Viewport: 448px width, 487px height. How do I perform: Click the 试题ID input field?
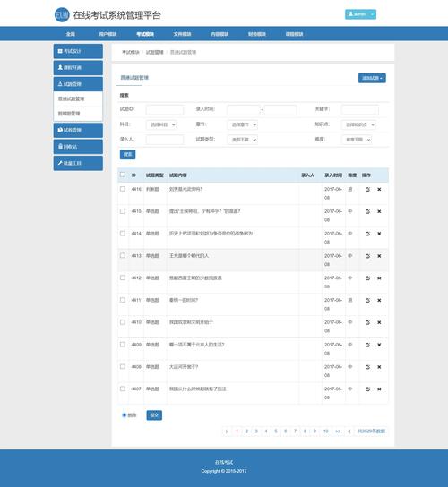coord(165,109)
